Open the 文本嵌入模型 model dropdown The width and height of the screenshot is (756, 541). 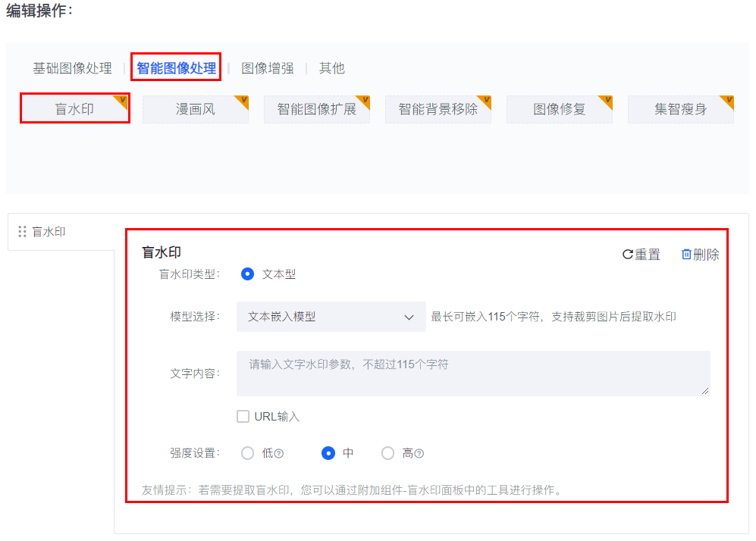331,317
